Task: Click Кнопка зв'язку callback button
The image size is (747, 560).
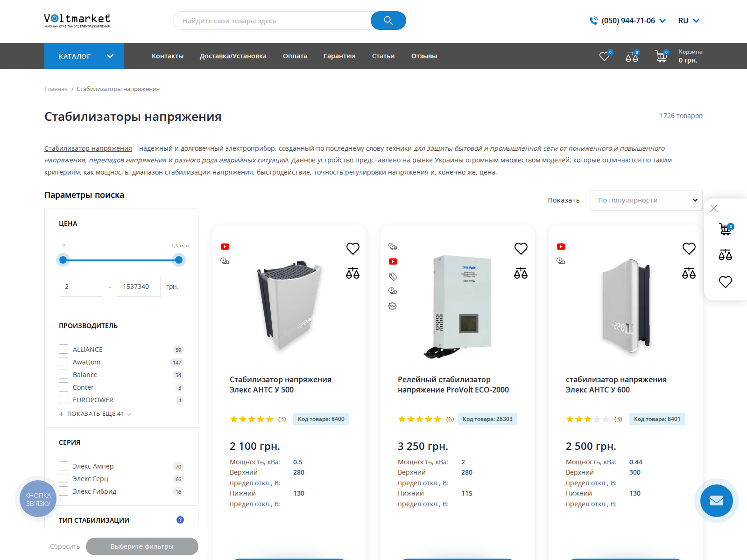Action: 38,499
